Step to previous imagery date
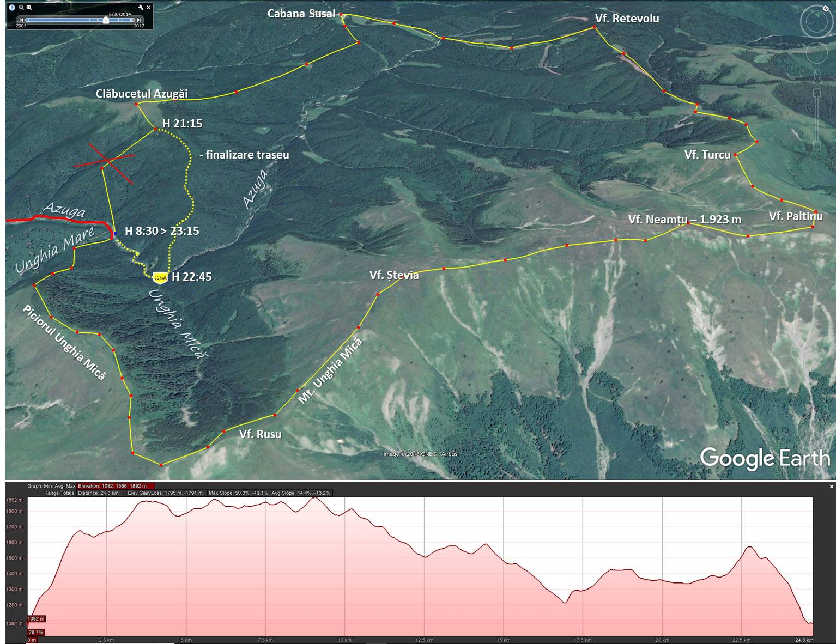This screenshot has width=836, height=644. coord(21,20)
